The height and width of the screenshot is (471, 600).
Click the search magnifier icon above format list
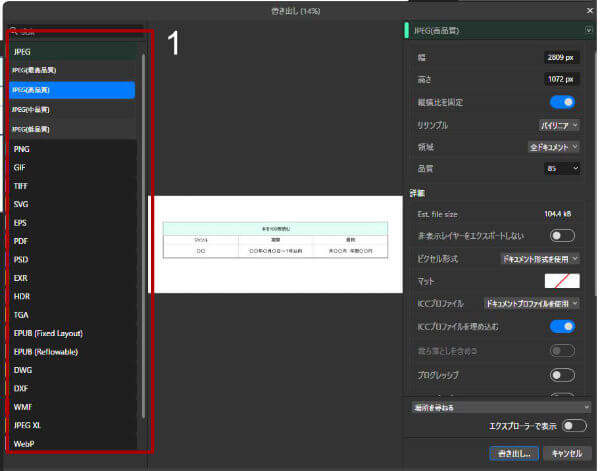pos(13,31)
